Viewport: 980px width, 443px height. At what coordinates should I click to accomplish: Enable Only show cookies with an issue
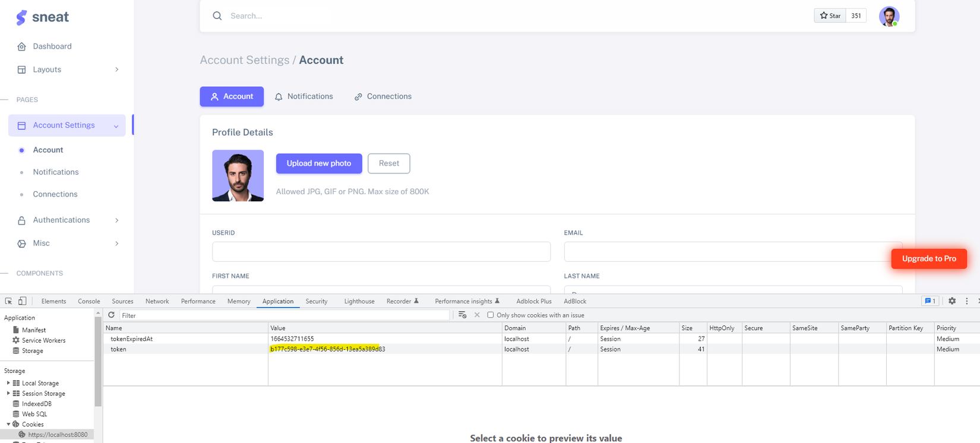pos(491,315)
